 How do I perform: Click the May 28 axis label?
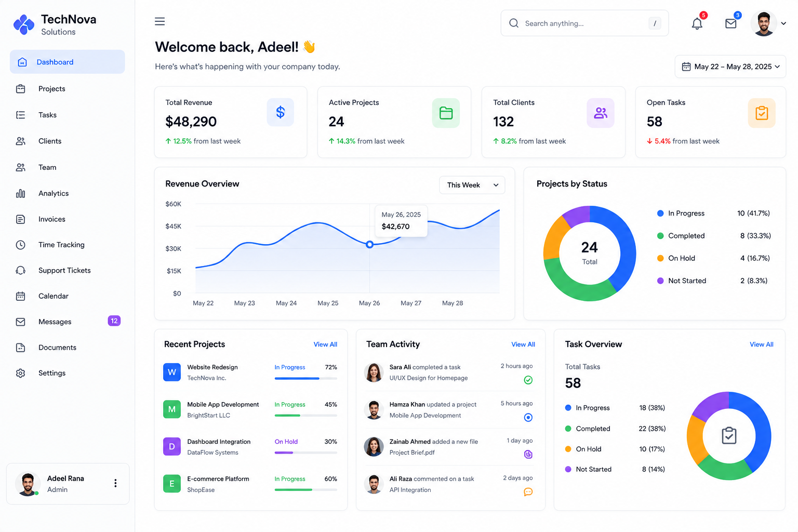[453, 303]
